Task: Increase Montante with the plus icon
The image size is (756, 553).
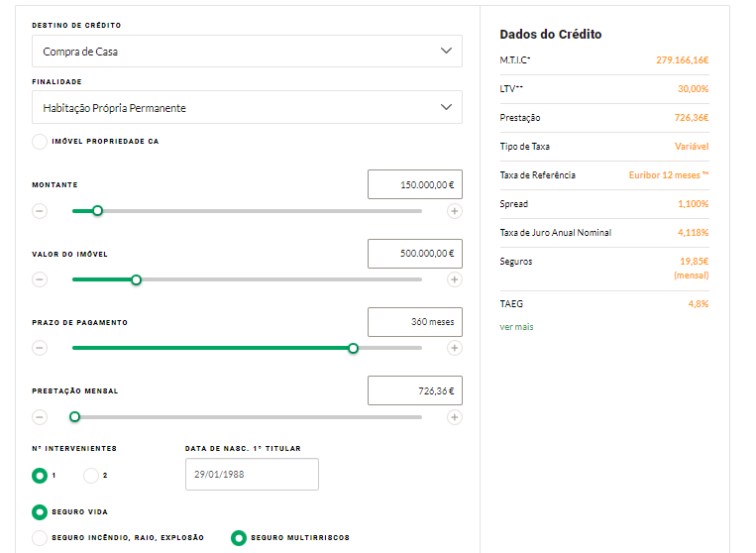Action: pos(454,211)
